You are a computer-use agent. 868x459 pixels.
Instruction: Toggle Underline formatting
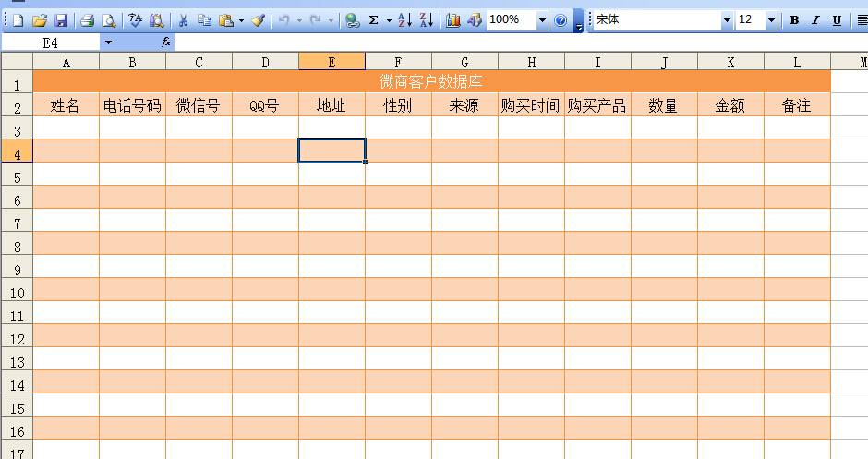pyautogui.click(x=837, y=20)
